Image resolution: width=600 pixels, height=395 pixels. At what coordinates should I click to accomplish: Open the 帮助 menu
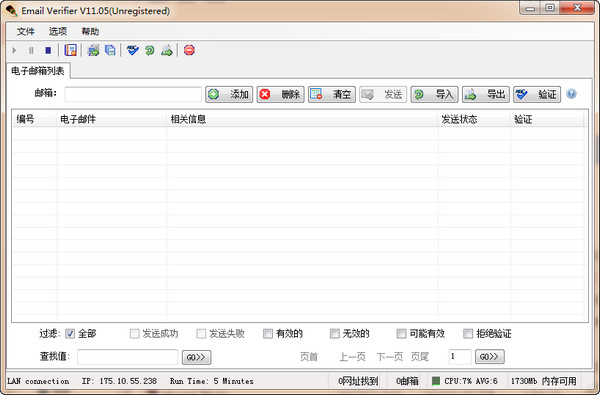click(x=90, y=31)
